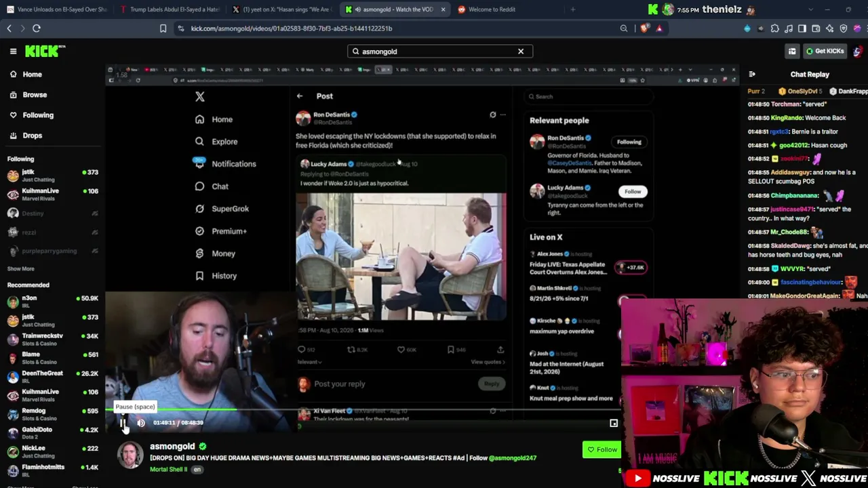The height and width of the screenshot is (488, 868).
Task: Open the media control music note icon
Action: tap(789, 28)
